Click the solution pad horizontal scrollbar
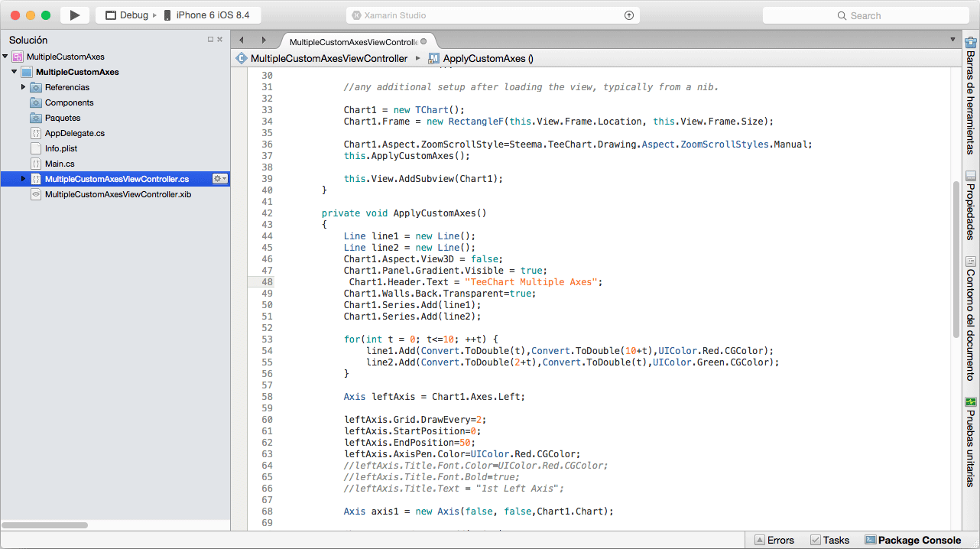 coord(44,525)
